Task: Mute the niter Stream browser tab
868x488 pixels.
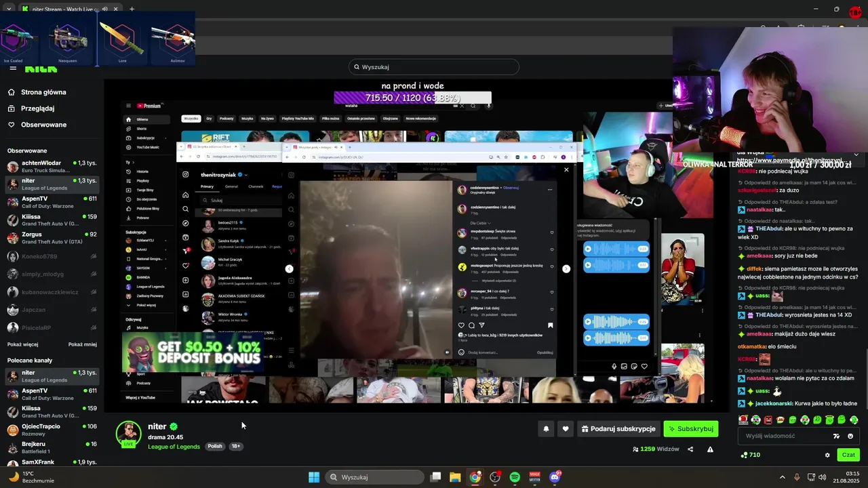Action: point(104,9)
